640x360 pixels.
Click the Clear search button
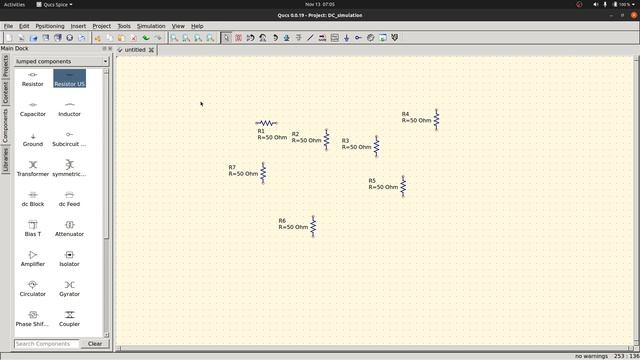pos(95,344)
